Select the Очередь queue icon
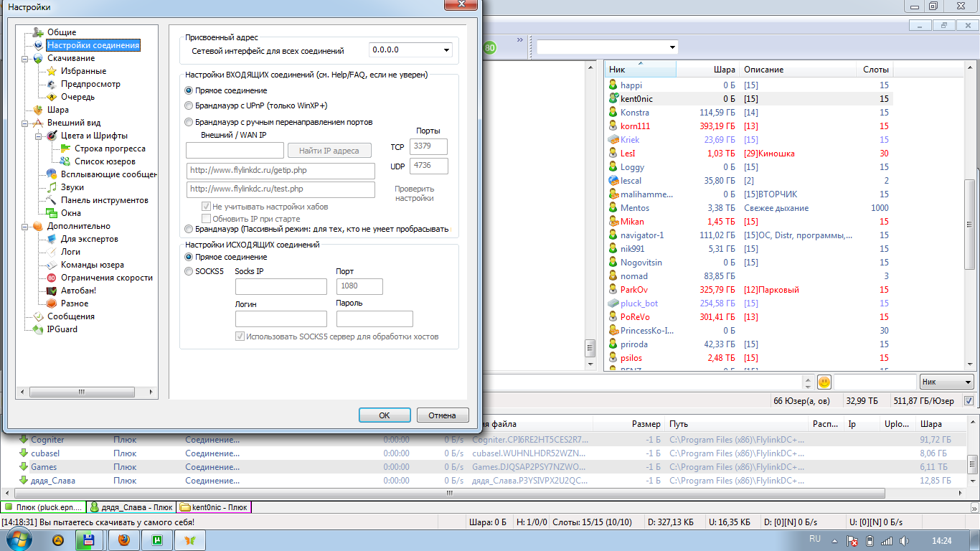The width and height of the screenshot is (980, 551). click(52, 97)
